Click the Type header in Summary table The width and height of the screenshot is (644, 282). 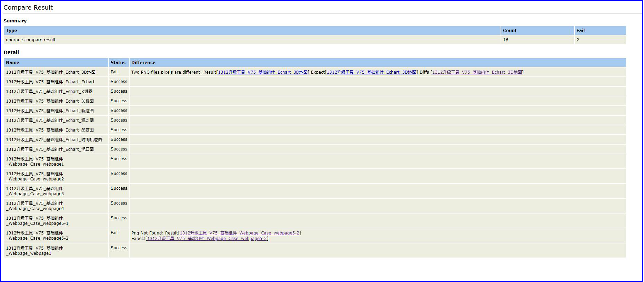pyautogui.click(x=11, y=31)
